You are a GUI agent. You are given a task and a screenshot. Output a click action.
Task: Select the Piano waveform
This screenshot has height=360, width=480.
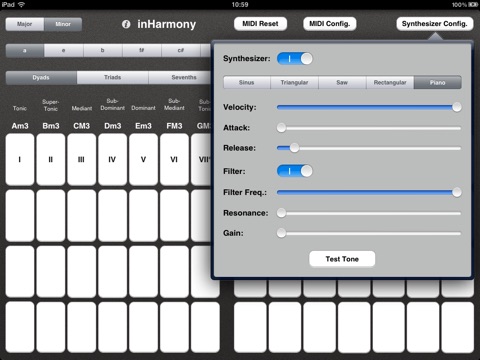(438, 82)
